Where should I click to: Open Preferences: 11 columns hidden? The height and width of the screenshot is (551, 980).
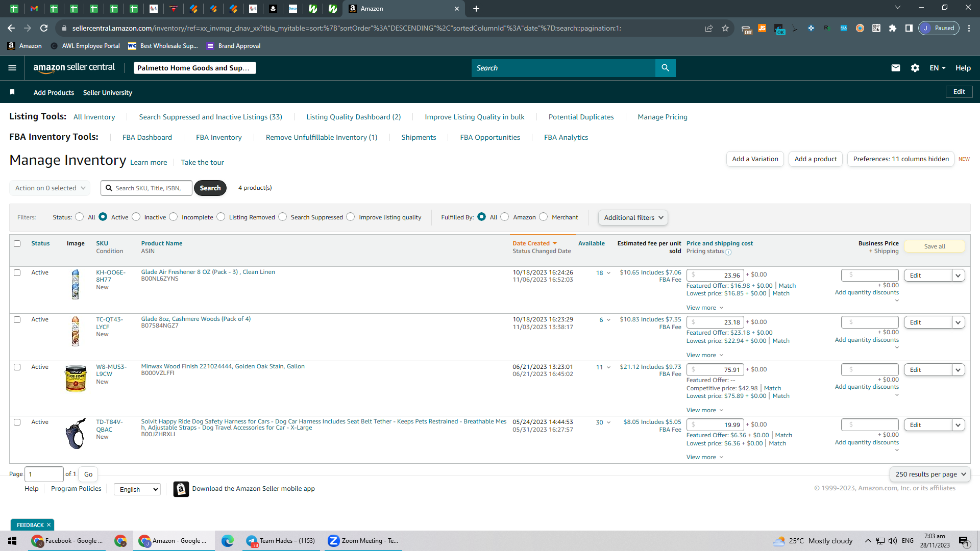point(901,159)
